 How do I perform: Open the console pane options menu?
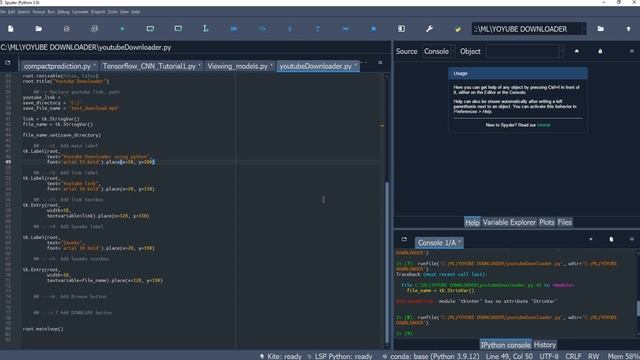click(x=631, y=239)
